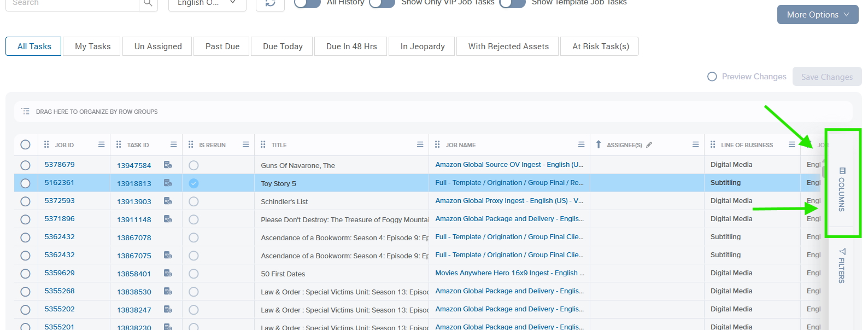Select row checkbox for job 5359629
This screenshot has width=868, height=330.
(x=25, y=274)
